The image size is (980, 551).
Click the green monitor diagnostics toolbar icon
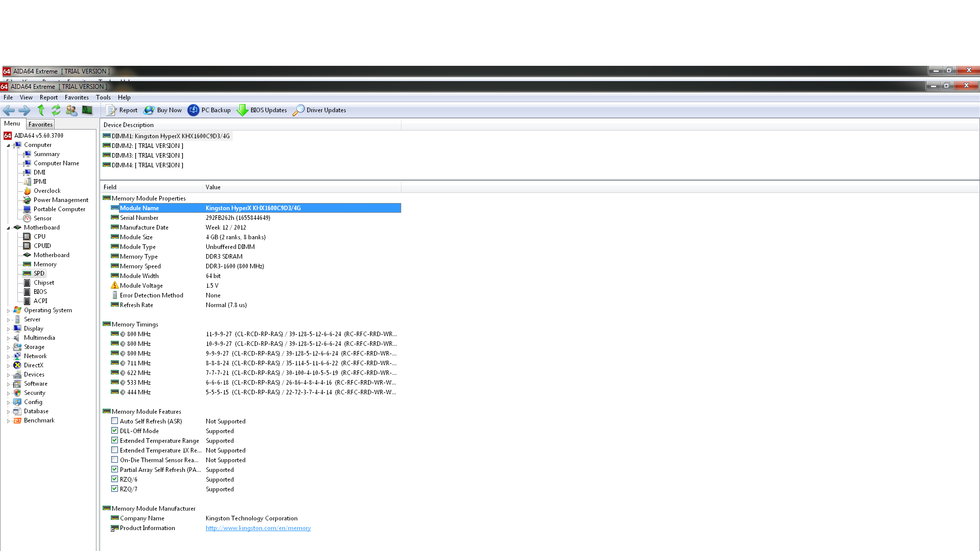pyautogui.click(x=87, y=110)
